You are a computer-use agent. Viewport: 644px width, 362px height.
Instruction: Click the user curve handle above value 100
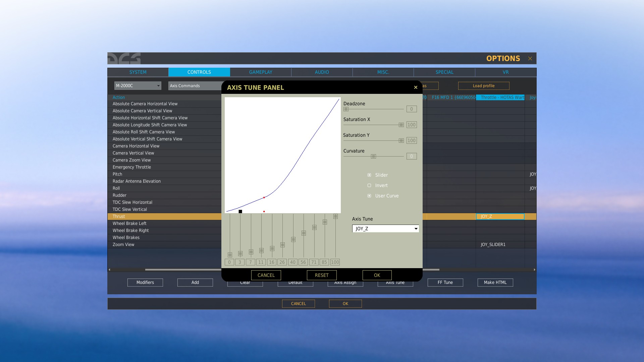pyautogui.click(x=335, y=217)
